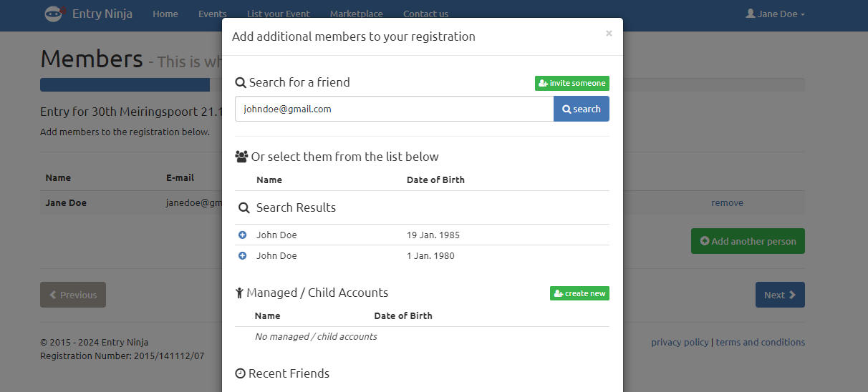Open the Marketplace navigation link
The width and height of the screenshot is (868, 392).
click(x=356, y=14)
